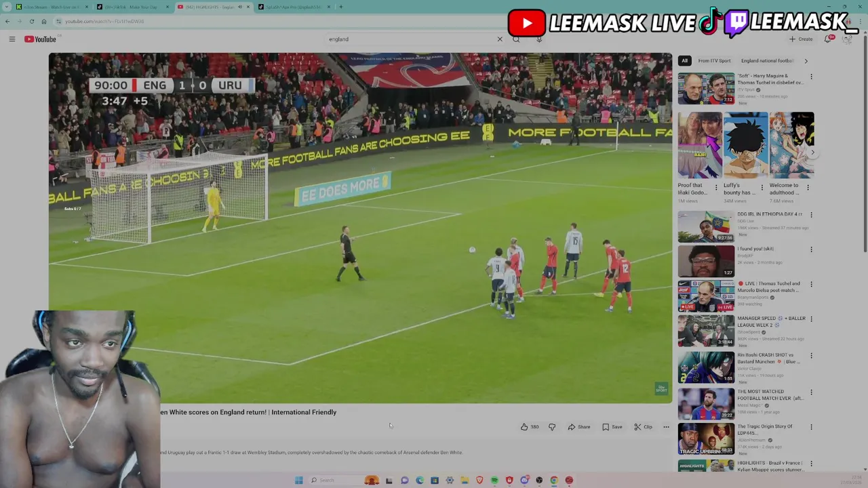Click the address bar URL

(x=104, y=21)
